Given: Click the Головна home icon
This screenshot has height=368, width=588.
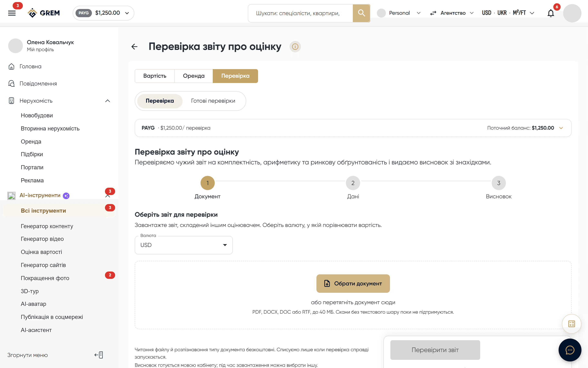Looking at the screenshot, I should 11,66.
